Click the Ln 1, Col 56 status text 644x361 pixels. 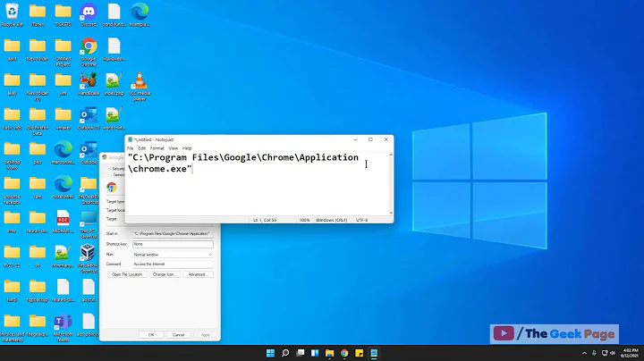[265, 221]
